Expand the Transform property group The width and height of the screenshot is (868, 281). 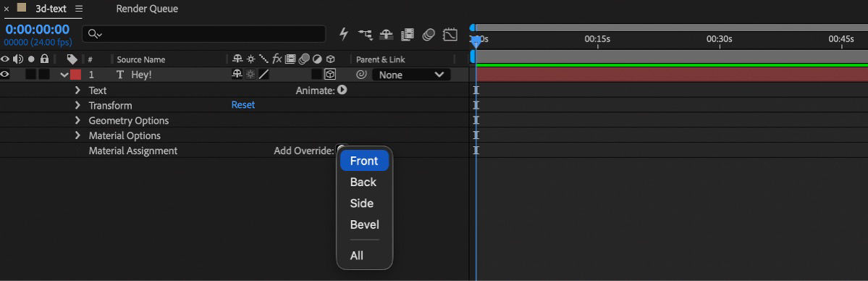(77, 105)
